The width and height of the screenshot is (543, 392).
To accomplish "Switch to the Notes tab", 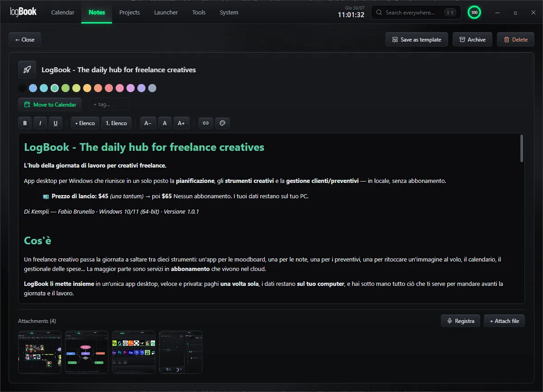I will [x=97, y=12].
